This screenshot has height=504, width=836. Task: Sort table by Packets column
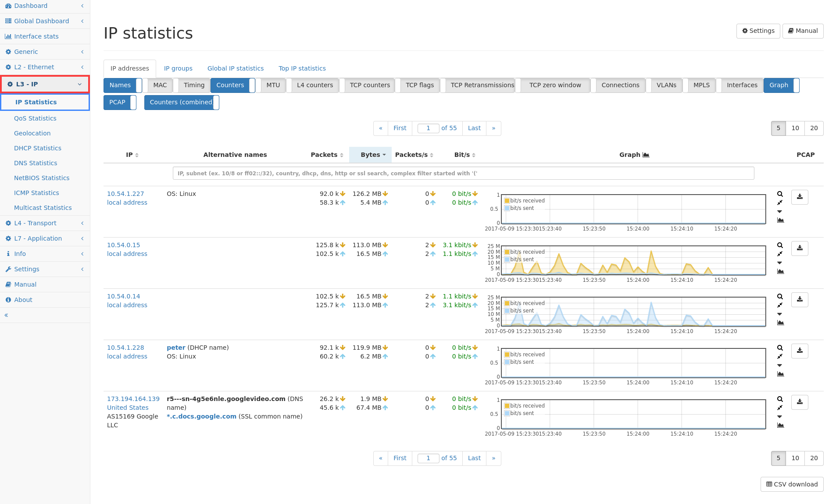click(327, 155)
